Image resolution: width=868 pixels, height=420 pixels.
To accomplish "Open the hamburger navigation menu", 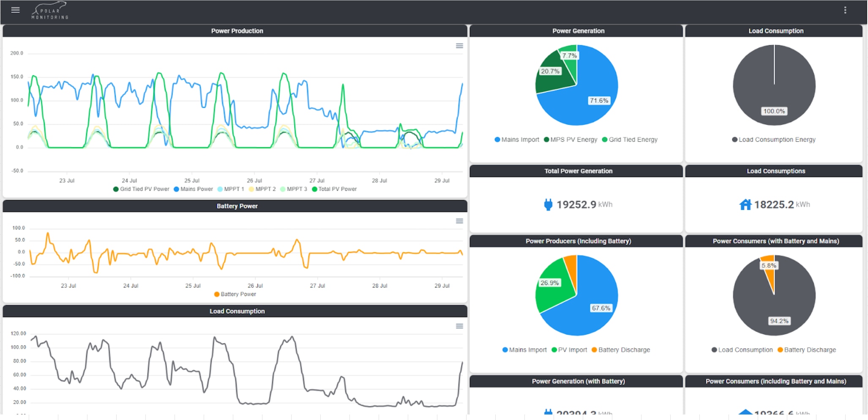I will pyautogui.click(x=15, y=10).
